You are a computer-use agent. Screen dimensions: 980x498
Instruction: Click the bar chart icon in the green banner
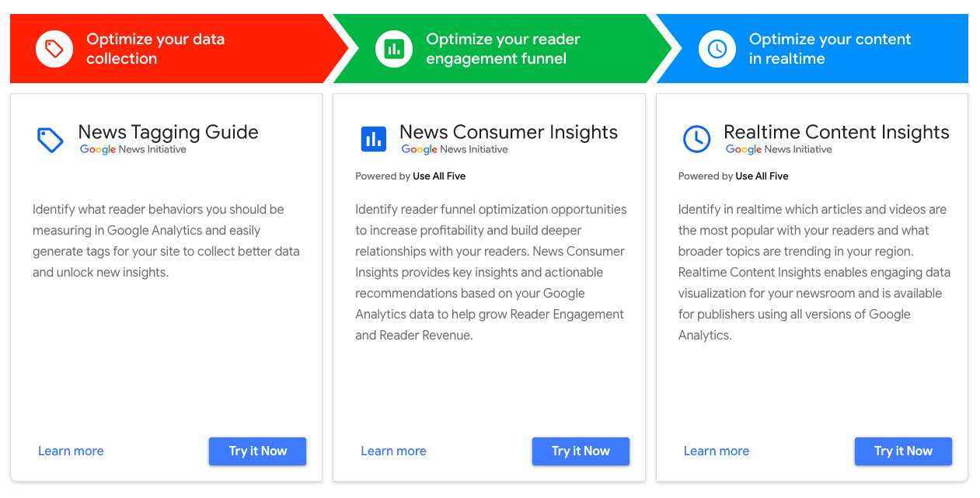point(393,48)
